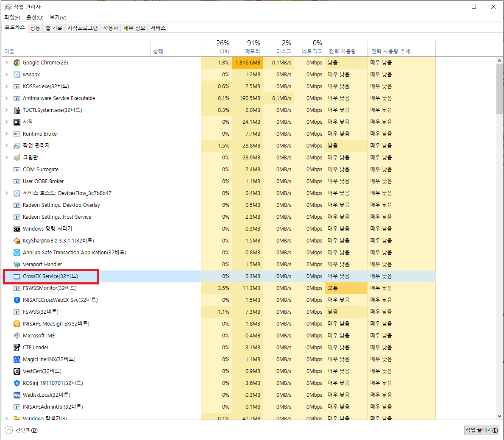Click the Microsoft IME icon

[17, 336]
